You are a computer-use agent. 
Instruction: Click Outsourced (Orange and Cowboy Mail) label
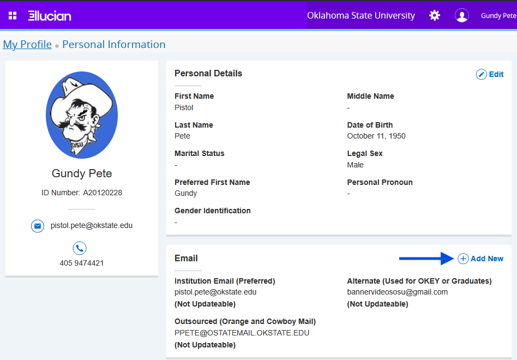[x=245, y=321]
